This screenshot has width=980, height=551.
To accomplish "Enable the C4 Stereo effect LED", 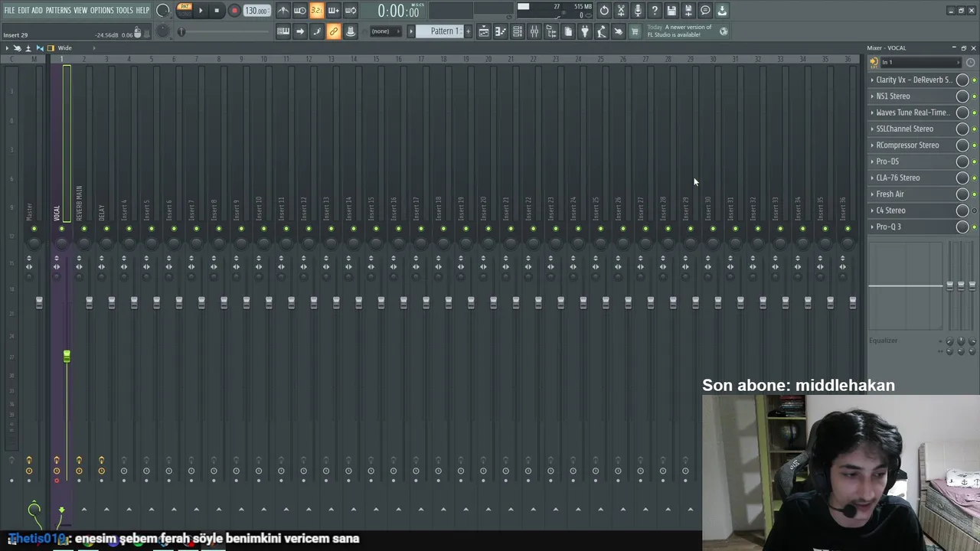I will click(x=974, y=210).
